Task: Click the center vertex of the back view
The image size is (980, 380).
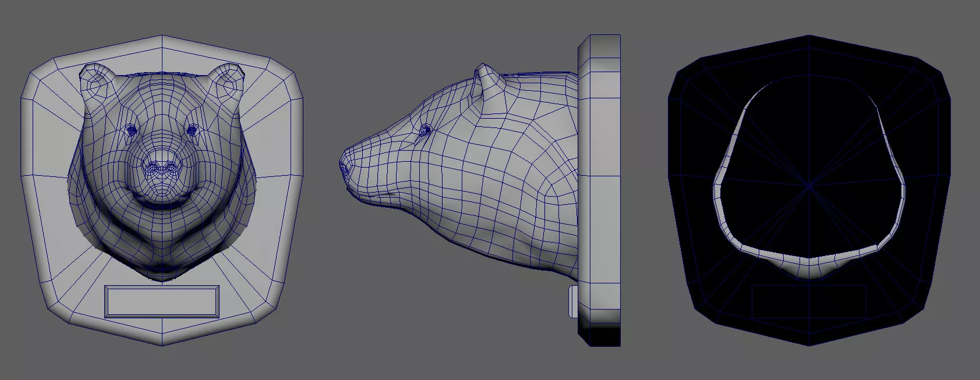Action: point(809,186)
